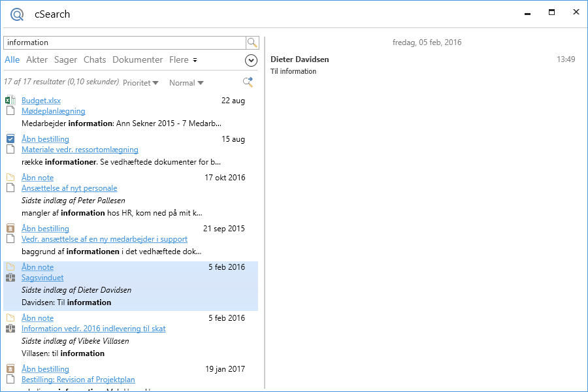Click the cSearch logo in title bar

tap(17, 14)
